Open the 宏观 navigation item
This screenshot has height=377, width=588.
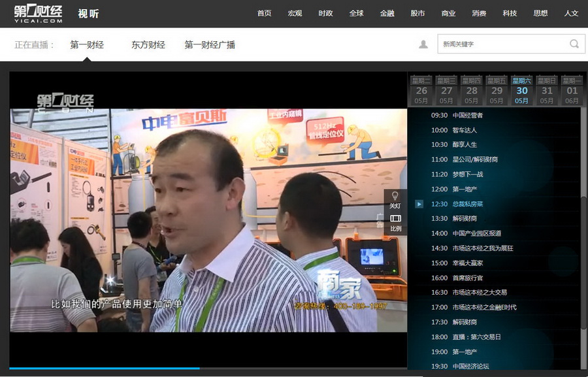click(295, 14)
